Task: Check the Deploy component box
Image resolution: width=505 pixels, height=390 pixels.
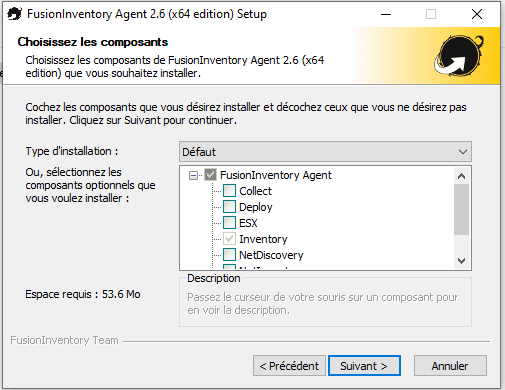Action: coord(229,207)
